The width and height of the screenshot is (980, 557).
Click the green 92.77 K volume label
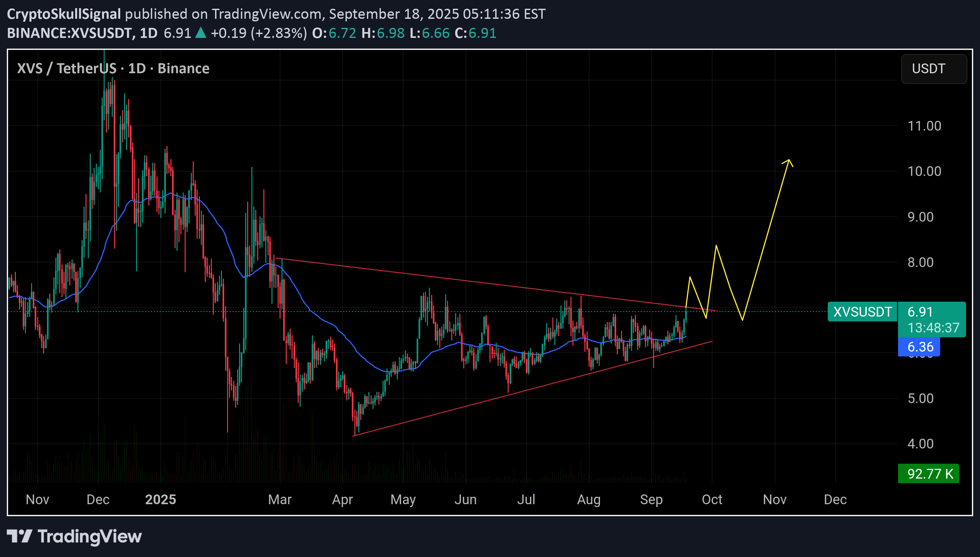pyautogui.click(x=928, y=474)
